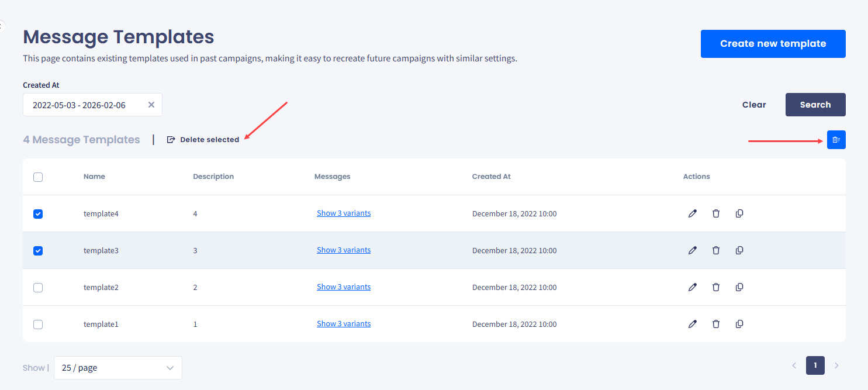Run the Search with current filters
The width and height of the screenshot is (868, 390).
[815, 105]
